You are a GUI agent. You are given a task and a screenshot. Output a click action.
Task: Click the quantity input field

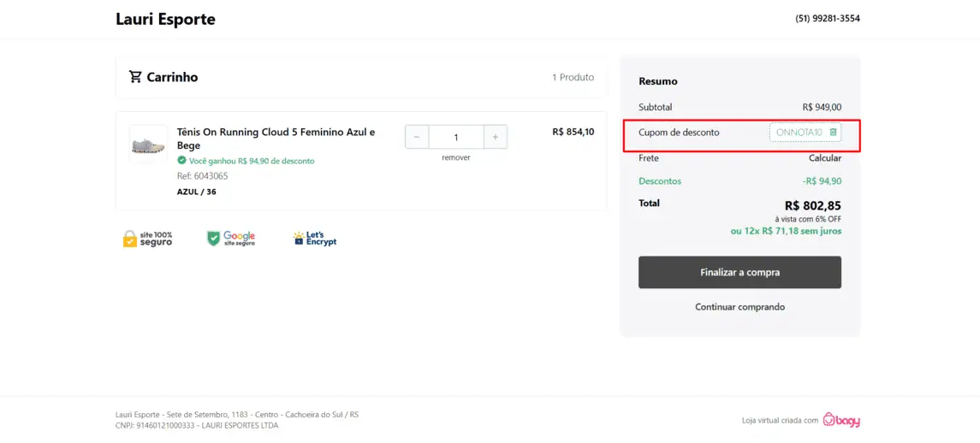pyautogui.click(x=456, y=137)
